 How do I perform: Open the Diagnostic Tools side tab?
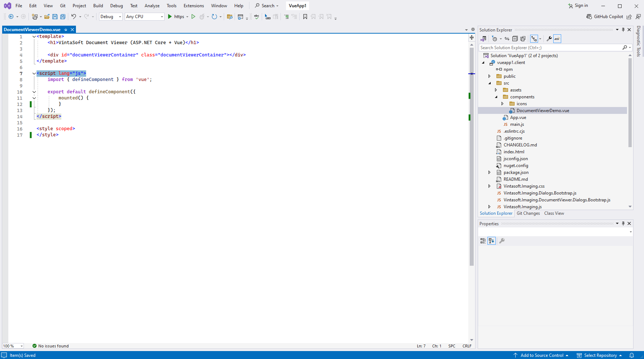(639, 41)
